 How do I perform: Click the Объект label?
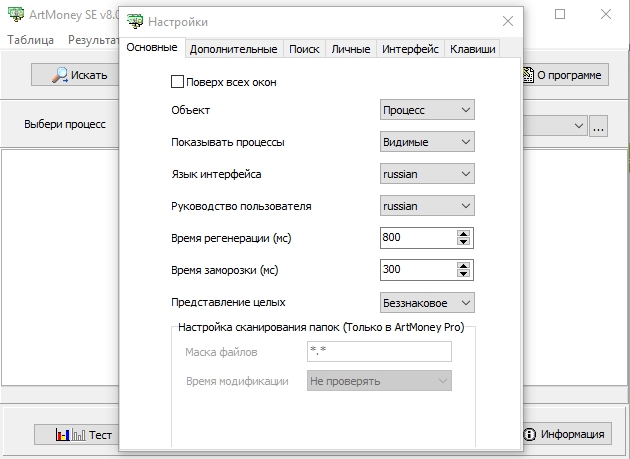pyautogui.click(x=190, y=110)
